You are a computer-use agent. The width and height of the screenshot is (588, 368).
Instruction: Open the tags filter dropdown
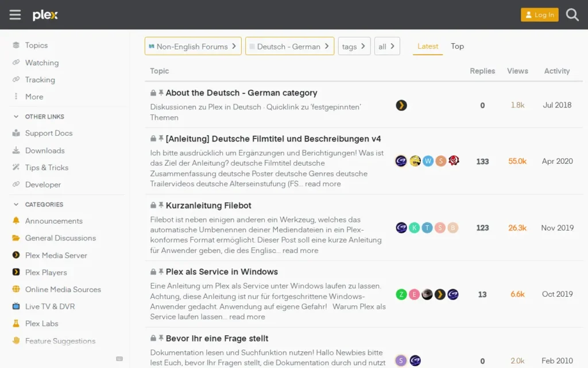click(x=354, y=46)
